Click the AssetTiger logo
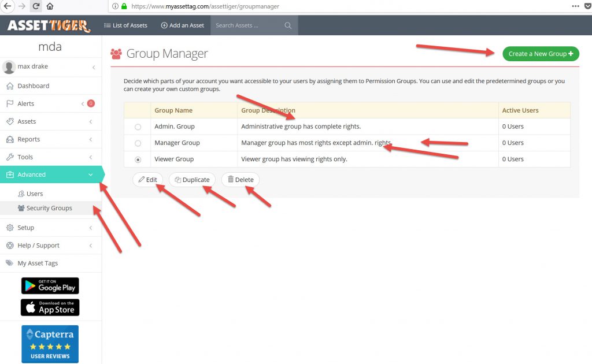This screenshot has height=364, width=592. [x=49, y=25]
